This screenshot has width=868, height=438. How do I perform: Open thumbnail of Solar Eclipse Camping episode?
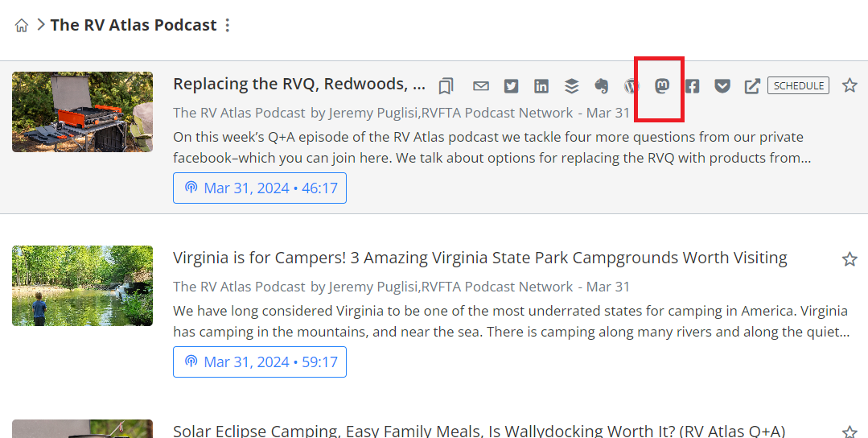tap(83, 428)
